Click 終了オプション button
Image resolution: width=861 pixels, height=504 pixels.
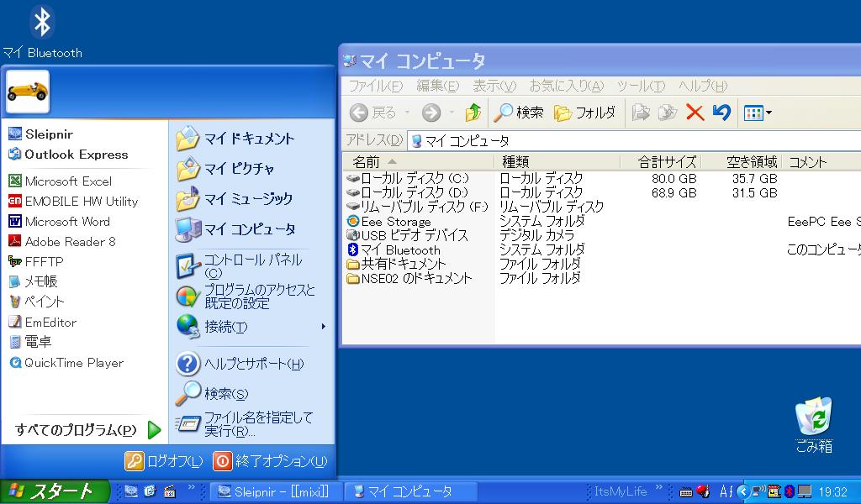[x=270, y=461]
